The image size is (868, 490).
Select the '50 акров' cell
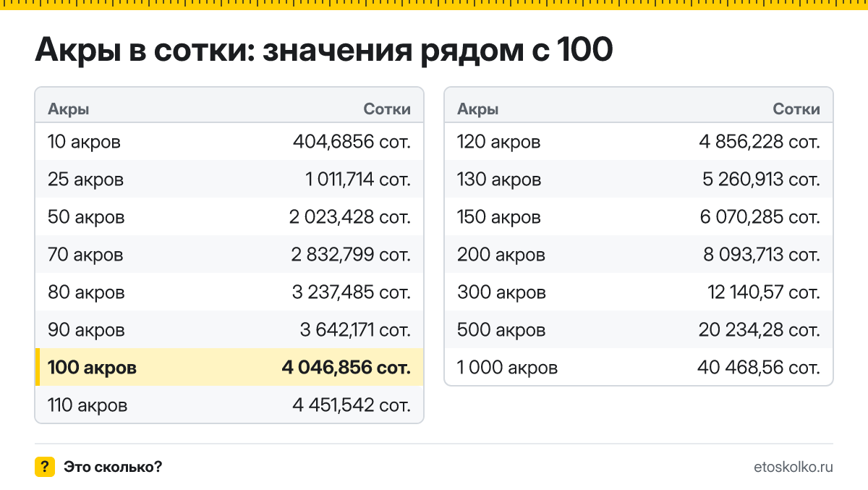click(86, 216)
